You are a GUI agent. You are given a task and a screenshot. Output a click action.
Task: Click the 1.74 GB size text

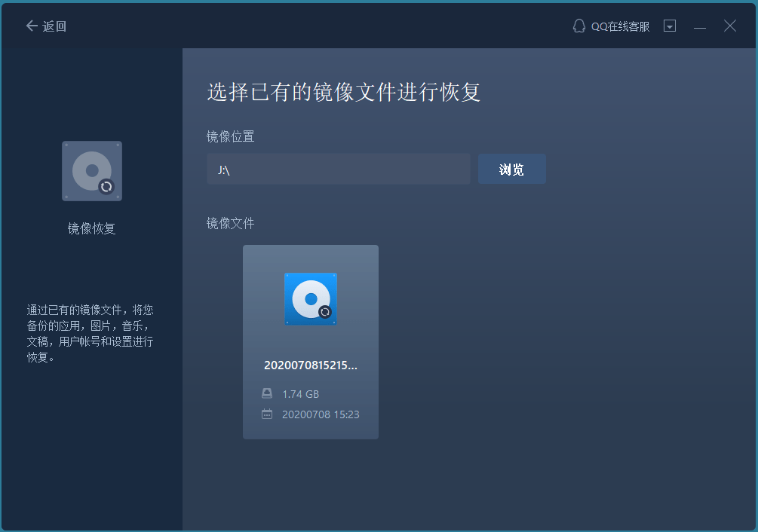tap(301, 394)
